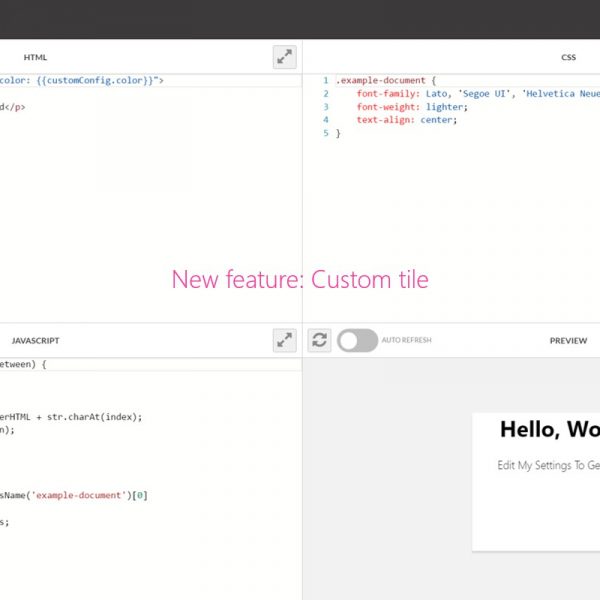Click the refresh preview icon

[x=319, y=340]
